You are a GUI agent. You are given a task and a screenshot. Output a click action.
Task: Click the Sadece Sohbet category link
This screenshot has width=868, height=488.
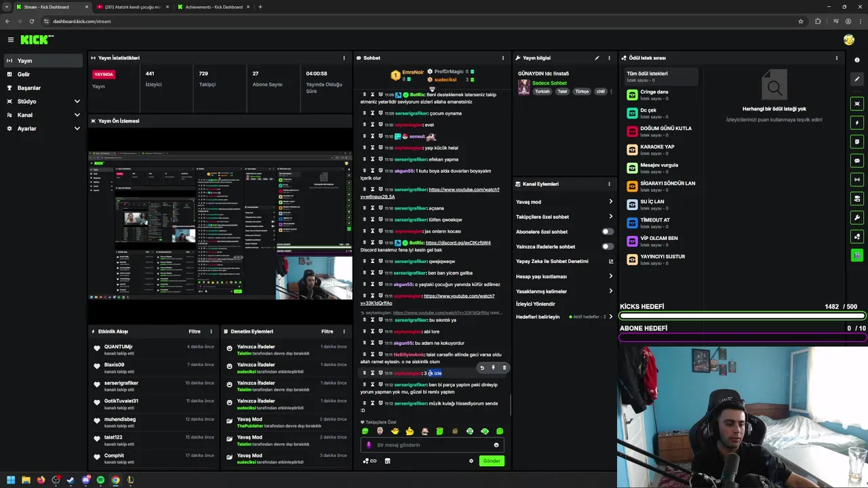[x=549, y=83]
